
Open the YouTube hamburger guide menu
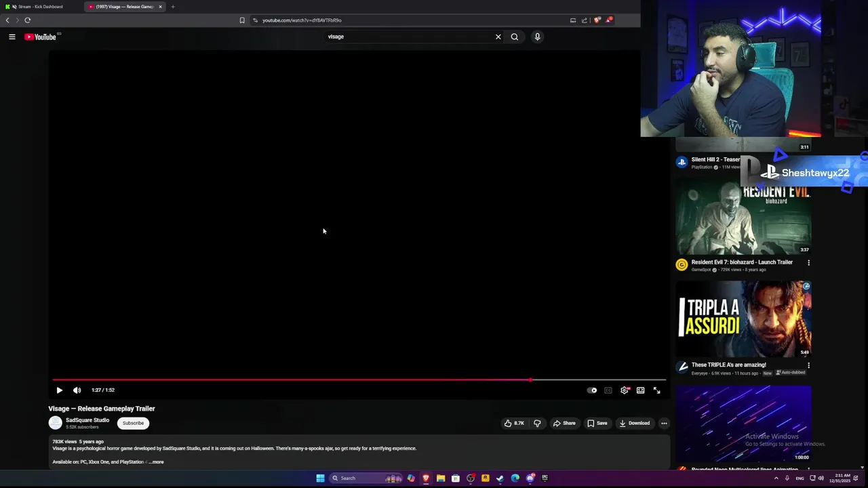[x=12, y=37]
